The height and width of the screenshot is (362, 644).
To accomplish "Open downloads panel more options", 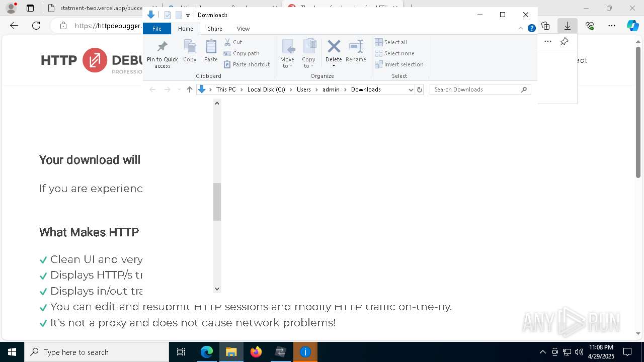I will 548,42.
